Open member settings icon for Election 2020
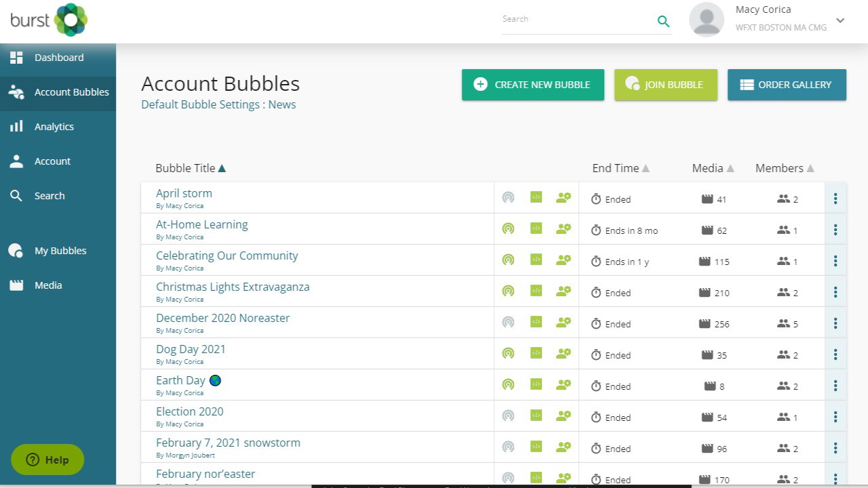 point(563,416)
